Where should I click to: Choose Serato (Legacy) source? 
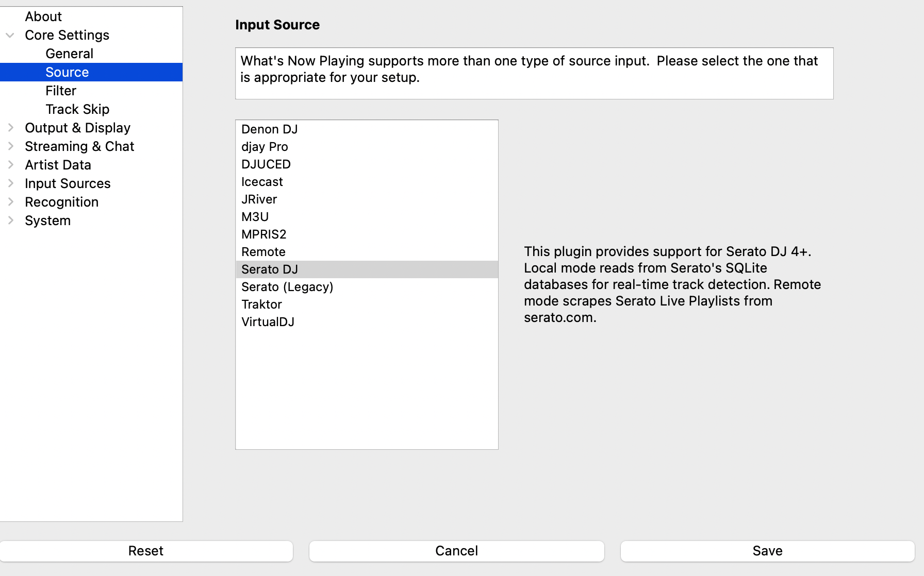(287, 286)
